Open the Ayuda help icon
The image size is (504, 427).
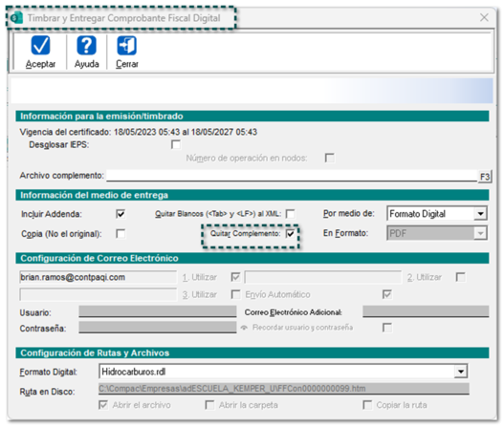point(86,46)
